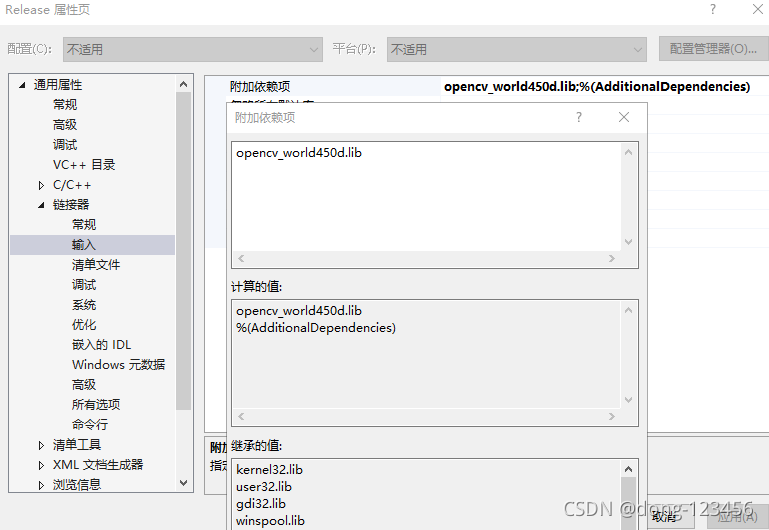Open the 命令行 page
This screenshot has width=769, height=530.
pos(90,425)
